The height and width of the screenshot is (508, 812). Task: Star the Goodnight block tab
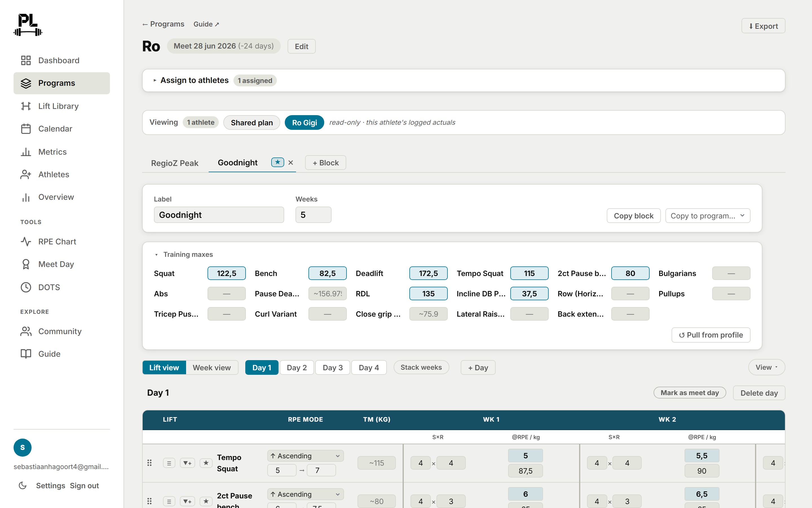277,162
